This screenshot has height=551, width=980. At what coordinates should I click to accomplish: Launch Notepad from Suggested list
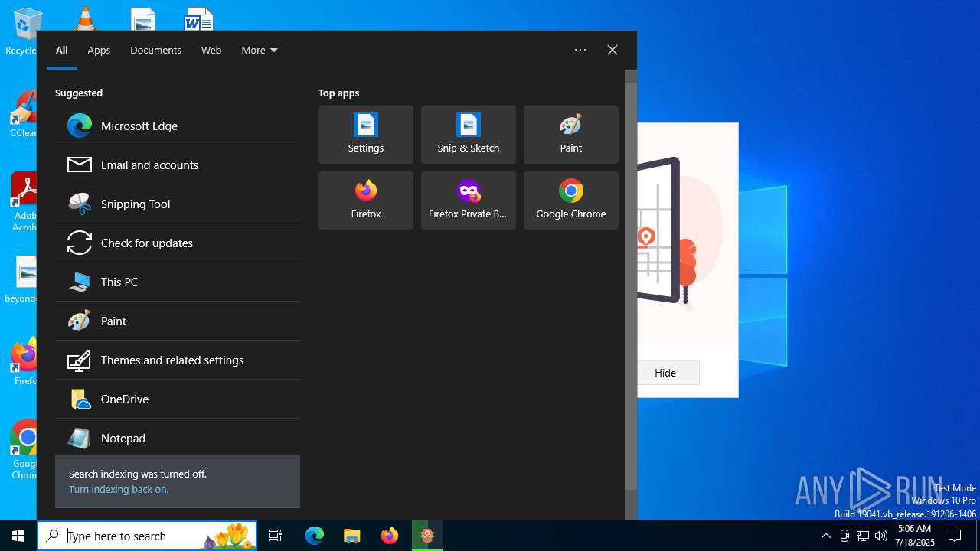point(177,438)
